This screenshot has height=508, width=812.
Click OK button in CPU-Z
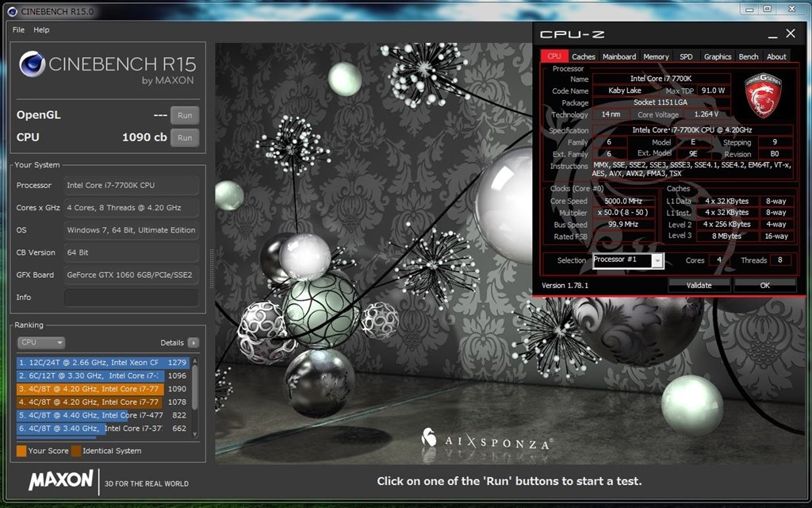(765, 285)
